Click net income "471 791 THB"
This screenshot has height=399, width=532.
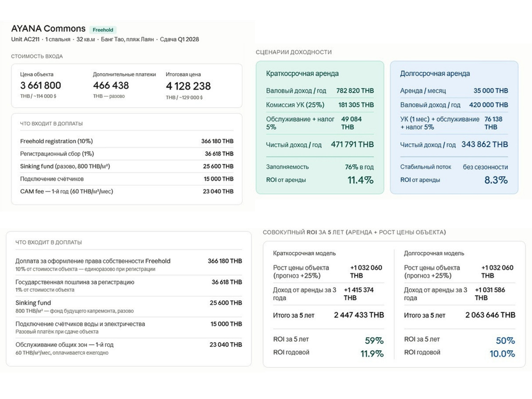pos(352,145)
